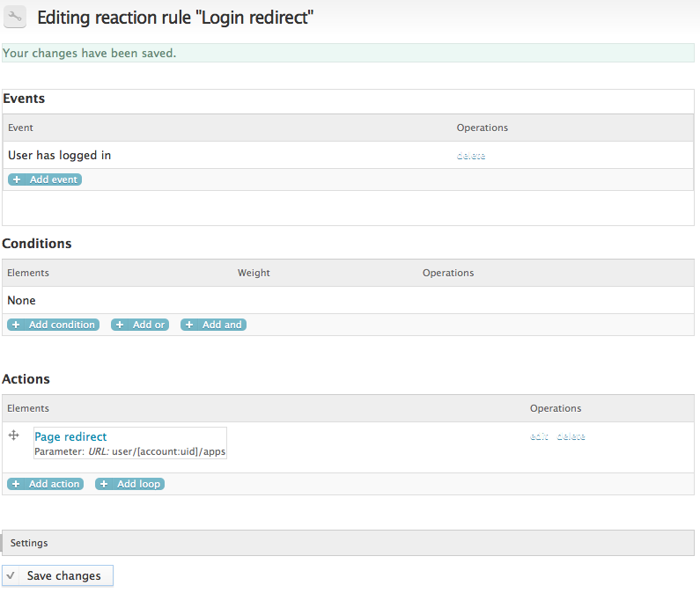Open the Page redirect action link
700x593 pixels.
(x=70, y=436)
